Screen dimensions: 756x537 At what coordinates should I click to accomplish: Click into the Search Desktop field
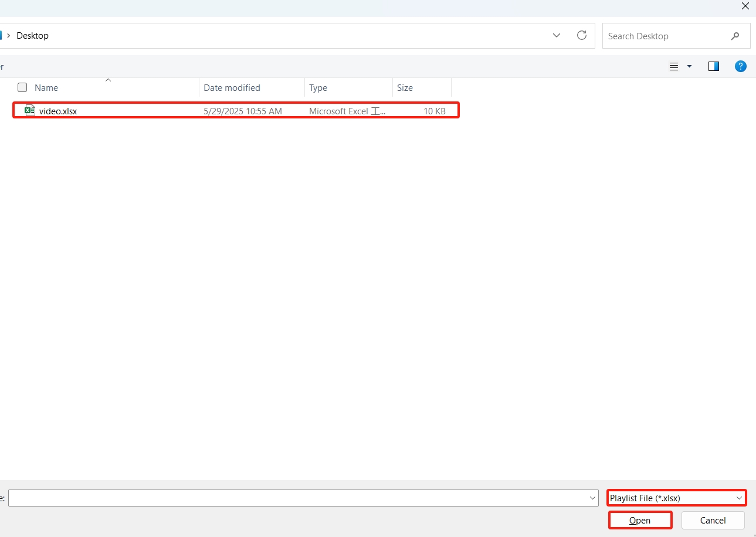pos(663,36)
